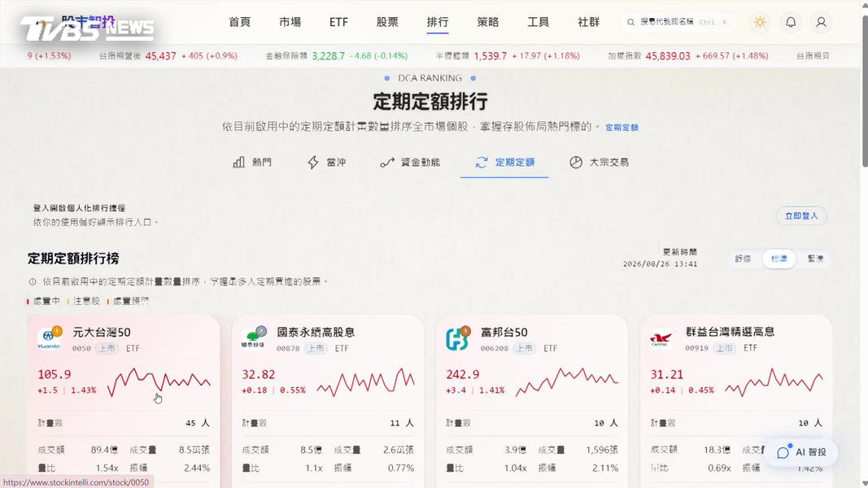Screen dimensions: 868x488
Task: Click the 注意股 legend label
Action: tap(86, 301)
